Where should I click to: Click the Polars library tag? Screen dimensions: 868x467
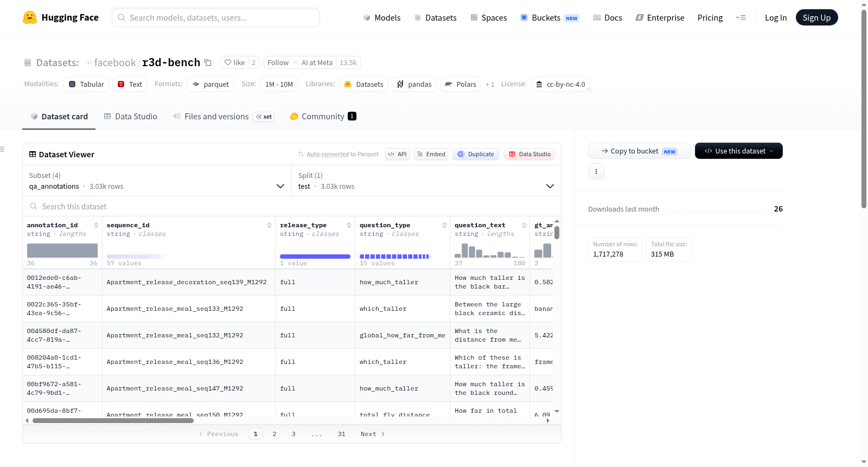click(461, 84)
